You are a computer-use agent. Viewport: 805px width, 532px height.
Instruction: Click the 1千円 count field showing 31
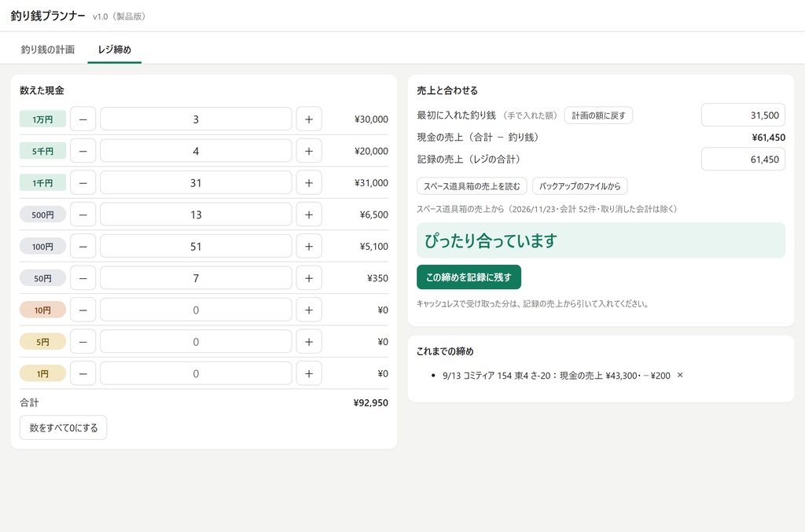pyautogui.click(x=196, y=182)
